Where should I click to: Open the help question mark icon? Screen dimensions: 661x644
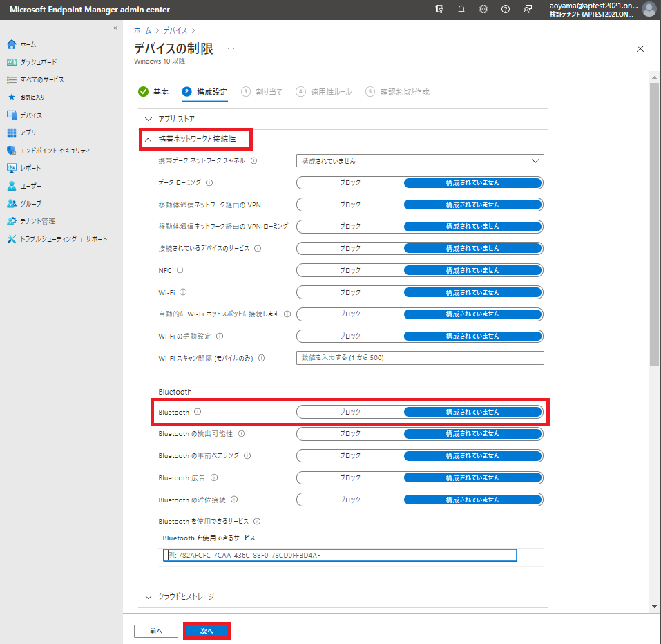(x=506, y=9)
